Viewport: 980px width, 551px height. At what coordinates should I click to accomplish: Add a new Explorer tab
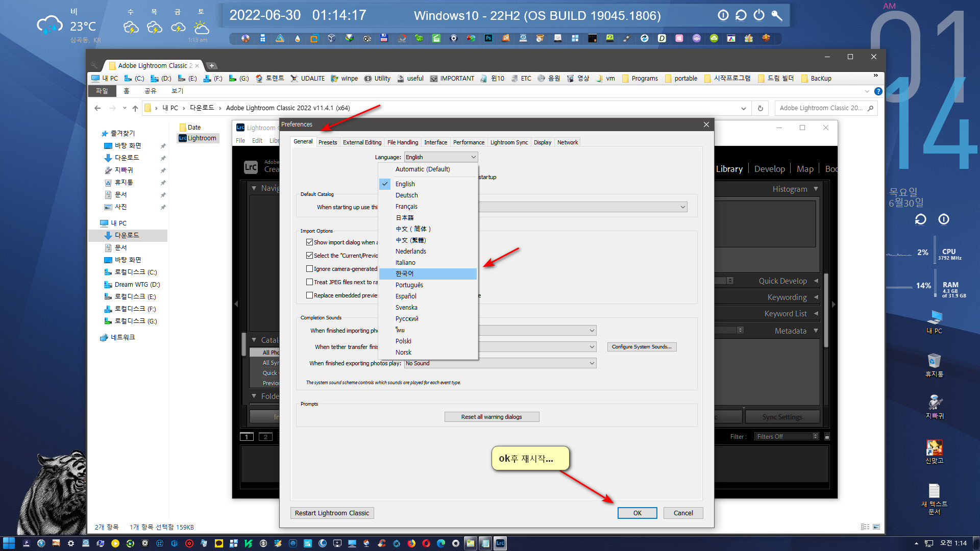click(211, 66)
